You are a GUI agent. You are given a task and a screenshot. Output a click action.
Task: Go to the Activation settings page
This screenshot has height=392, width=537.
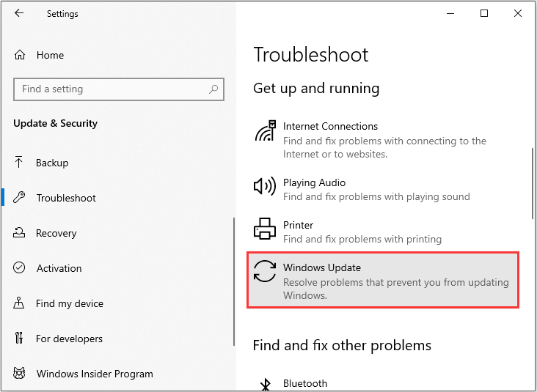(59, 268)
